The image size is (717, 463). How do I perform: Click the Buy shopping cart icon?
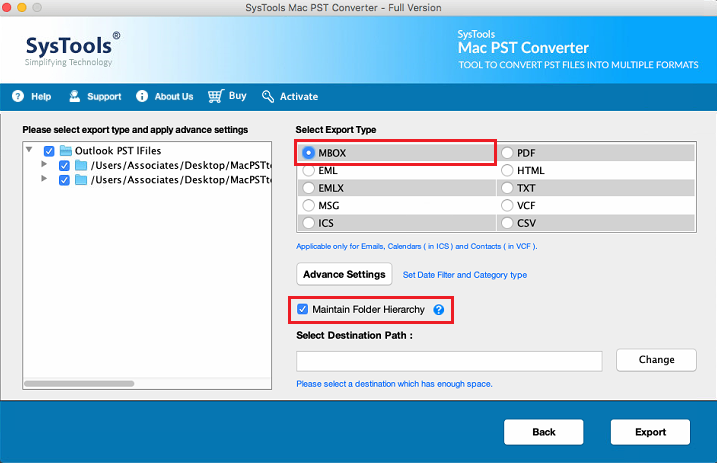point(215,96)
